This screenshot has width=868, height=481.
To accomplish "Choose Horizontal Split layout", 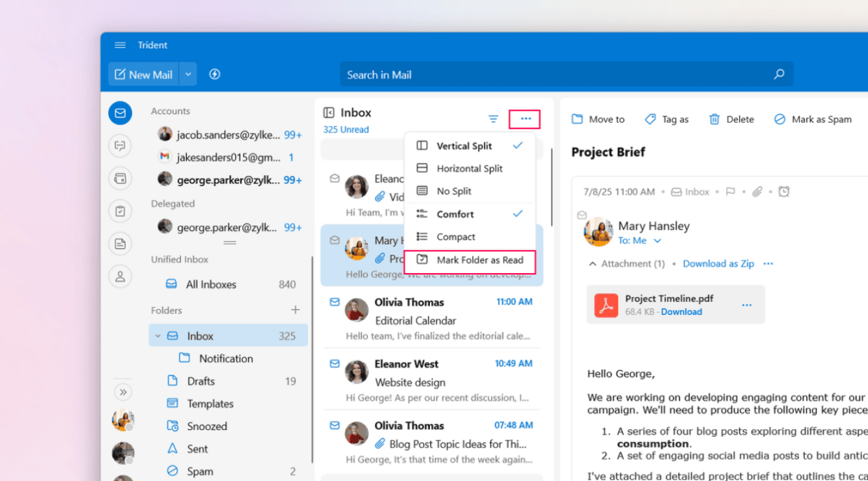I will 470,168.
